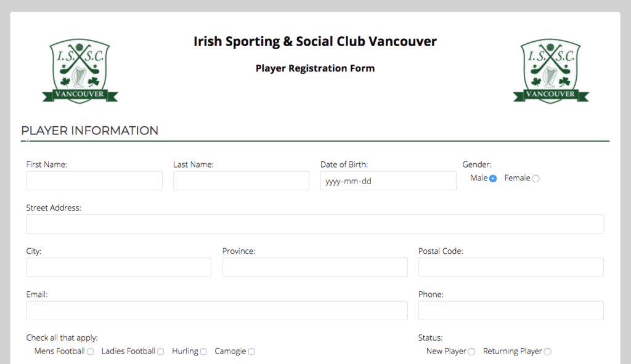631x364 pixels.
Task: Click the Postal Code field
Action: point(511,267)
